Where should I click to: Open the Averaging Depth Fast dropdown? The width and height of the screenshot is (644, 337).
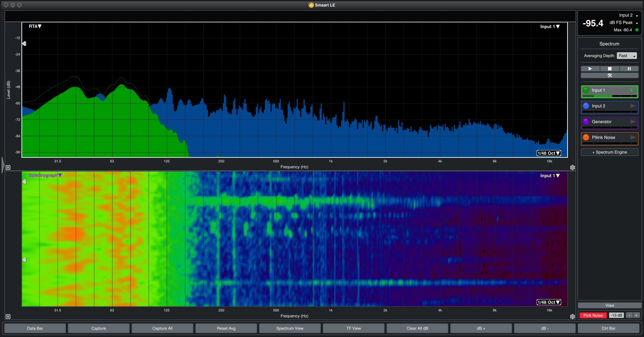tap(627, 56)
